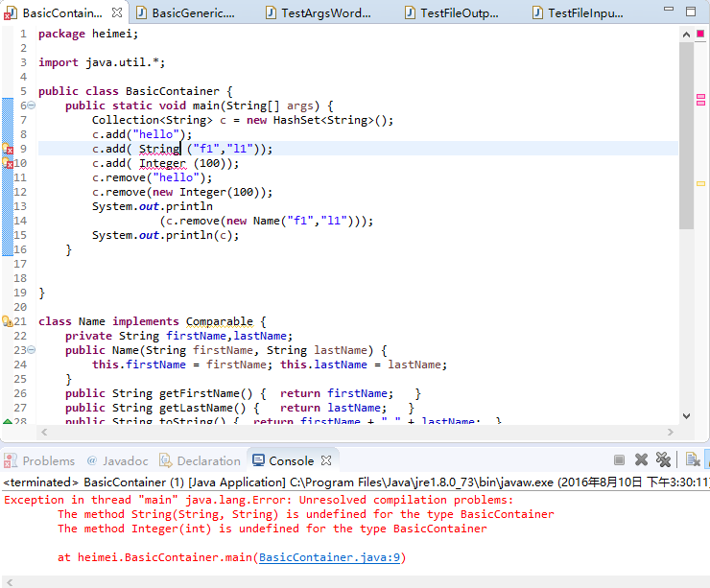Click the yellow warning mark in overview ruler
Screen dimensions: 710x588
click(x=700, y=183)
